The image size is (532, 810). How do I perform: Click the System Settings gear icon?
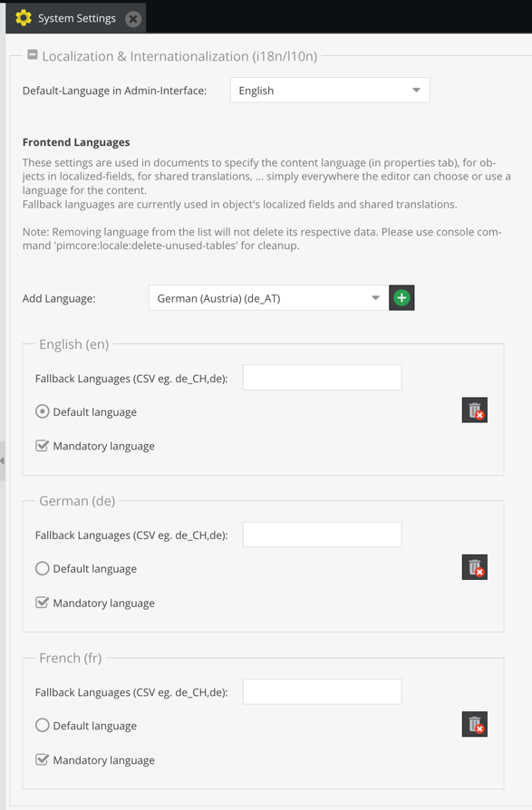pos(24,18)
